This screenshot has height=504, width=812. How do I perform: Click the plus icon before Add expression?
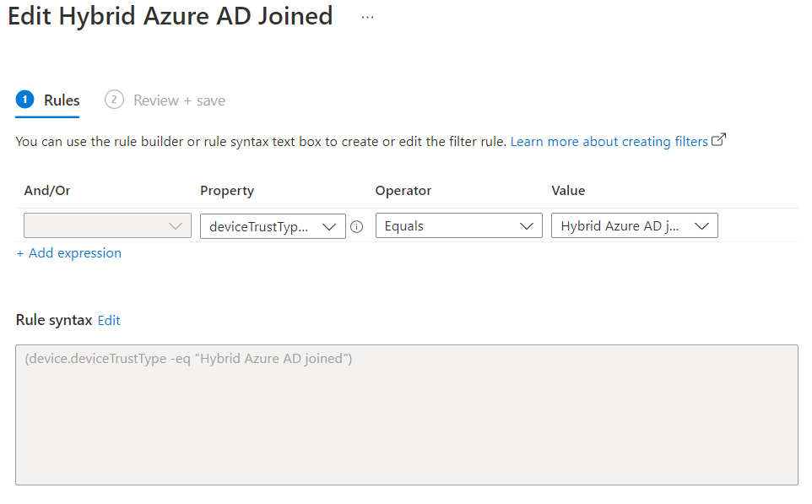coord(20,254)
